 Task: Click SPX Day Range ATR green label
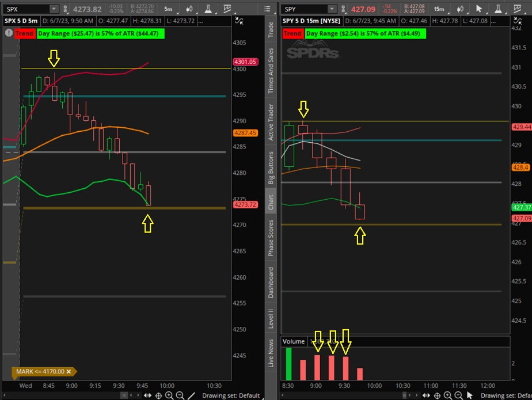(x=100, y=33)
